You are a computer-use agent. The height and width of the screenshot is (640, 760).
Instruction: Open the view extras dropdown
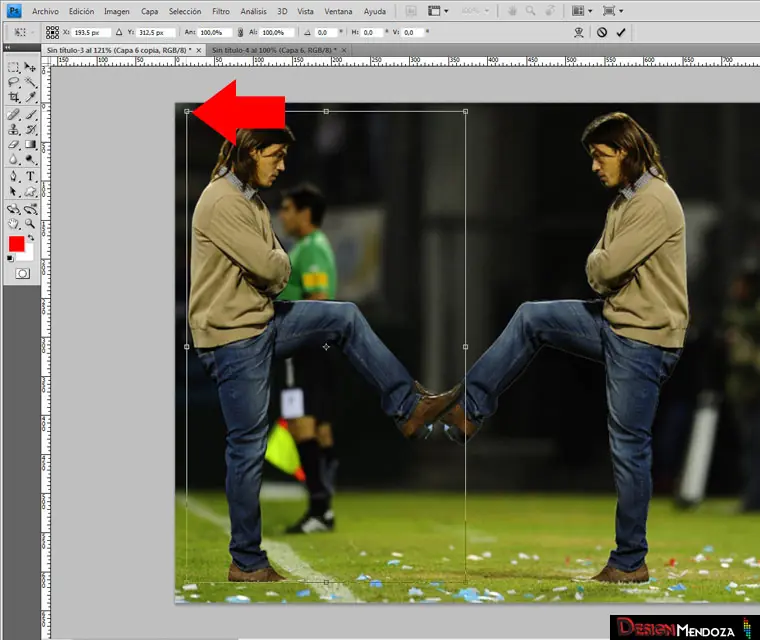tap(438, 11)
